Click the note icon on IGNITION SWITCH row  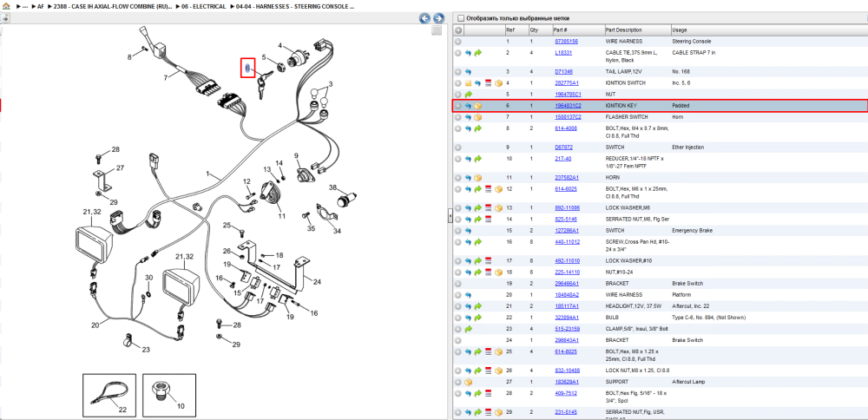(468, 83)
